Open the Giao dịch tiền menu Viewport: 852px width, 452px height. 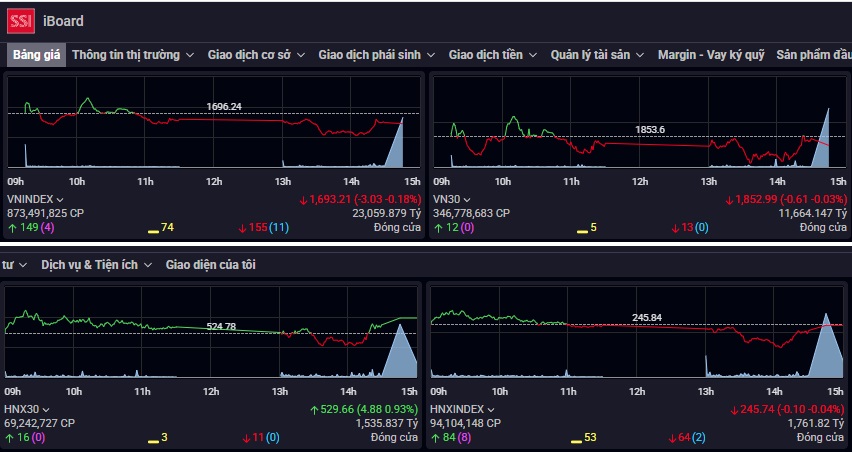point(492,55)
